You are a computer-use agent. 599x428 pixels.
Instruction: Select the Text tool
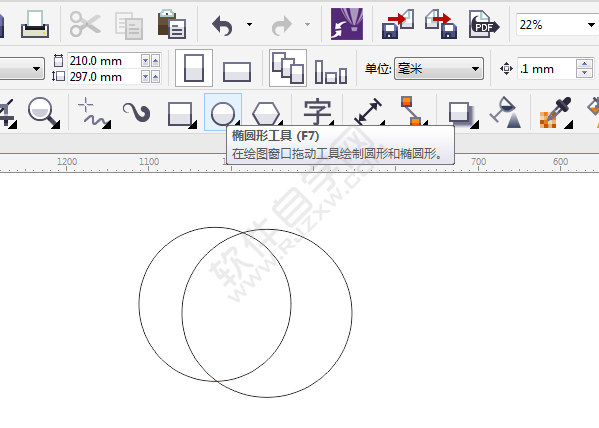(x=317, y=112)
